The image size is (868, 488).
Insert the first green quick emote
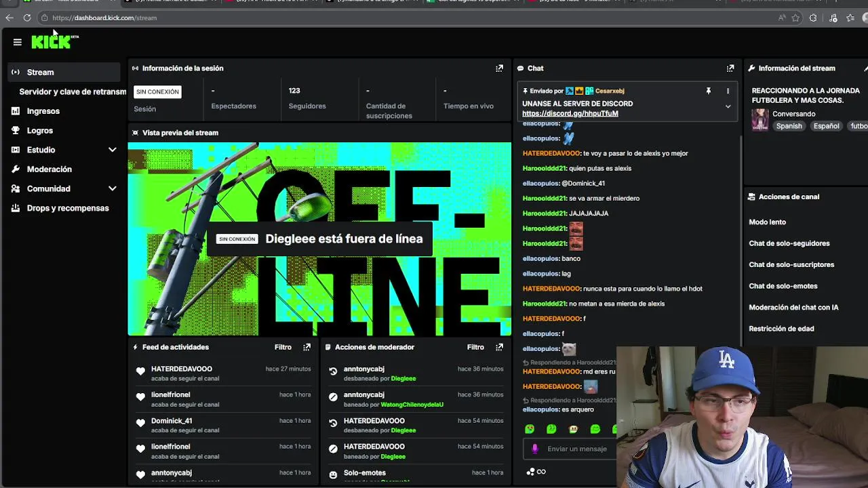[x=530, y=429]
